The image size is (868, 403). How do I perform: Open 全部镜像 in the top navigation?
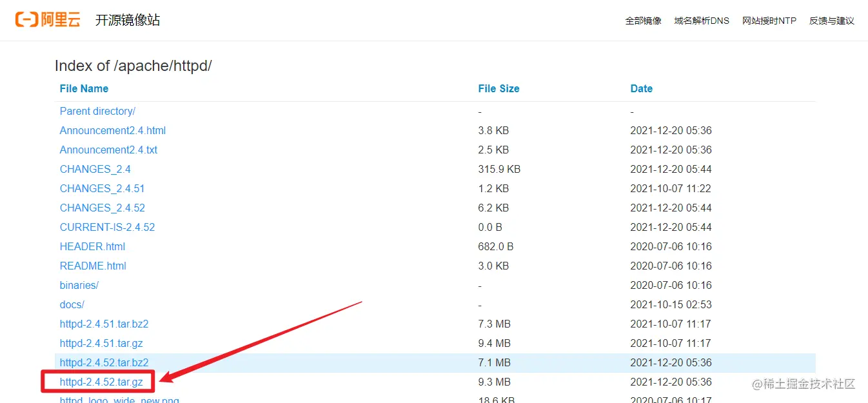(x=644, y=21)
